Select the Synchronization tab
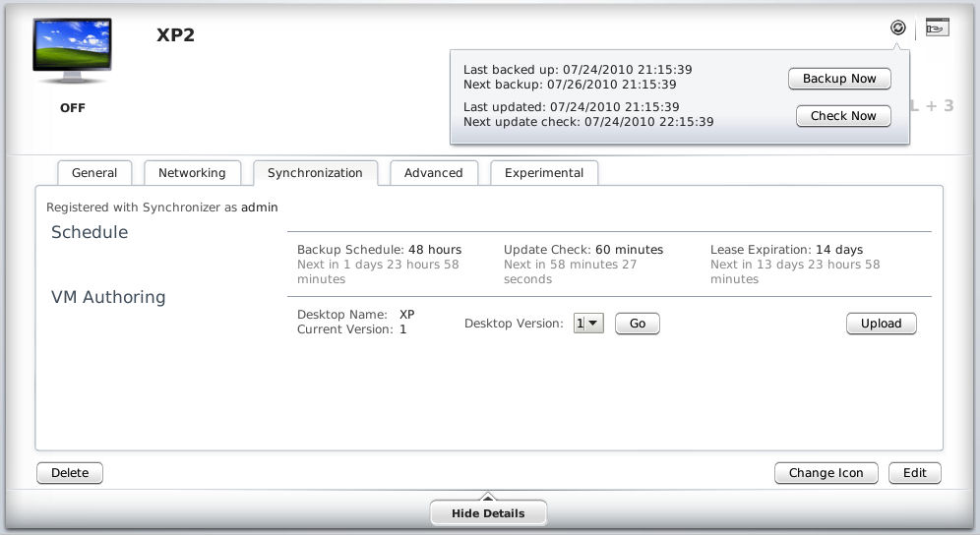 pos(315,173)
